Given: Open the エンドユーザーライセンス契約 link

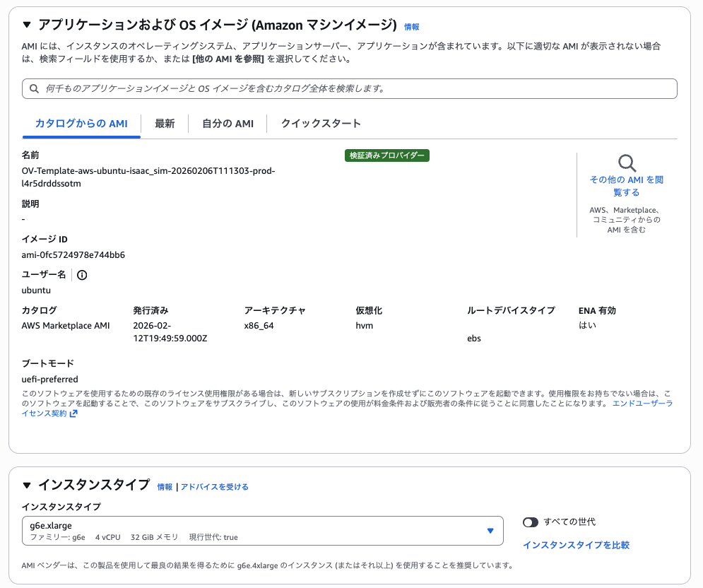Looking at the screenshot, I should tap(642, 403).
